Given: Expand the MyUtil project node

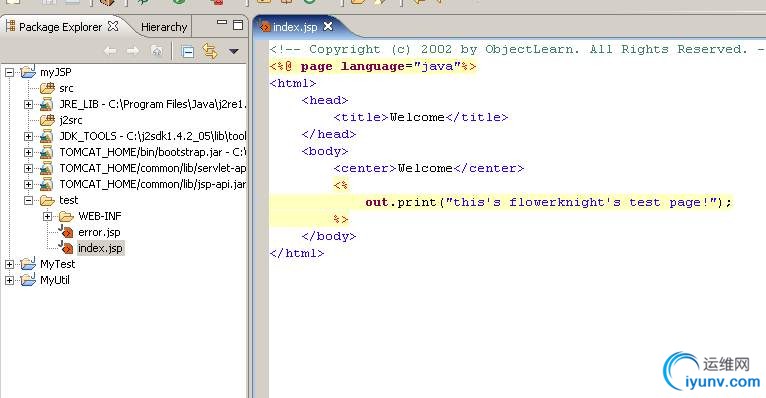Looking at the screenshot, I should 9,280.
